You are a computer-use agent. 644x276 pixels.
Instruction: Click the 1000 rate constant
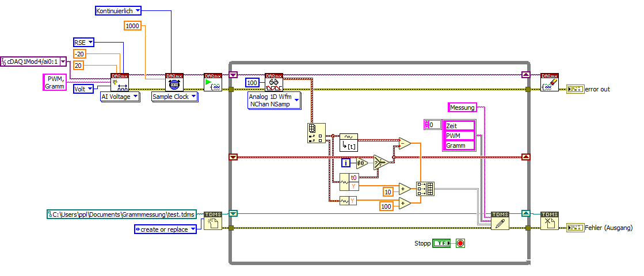[132, 26]
